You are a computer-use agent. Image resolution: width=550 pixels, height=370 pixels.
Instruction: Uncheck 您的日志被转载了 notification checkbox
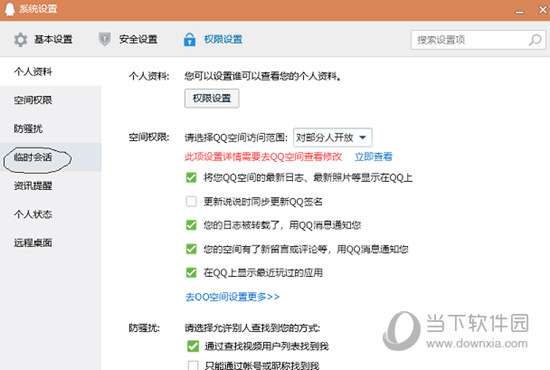tap(191, 225)
